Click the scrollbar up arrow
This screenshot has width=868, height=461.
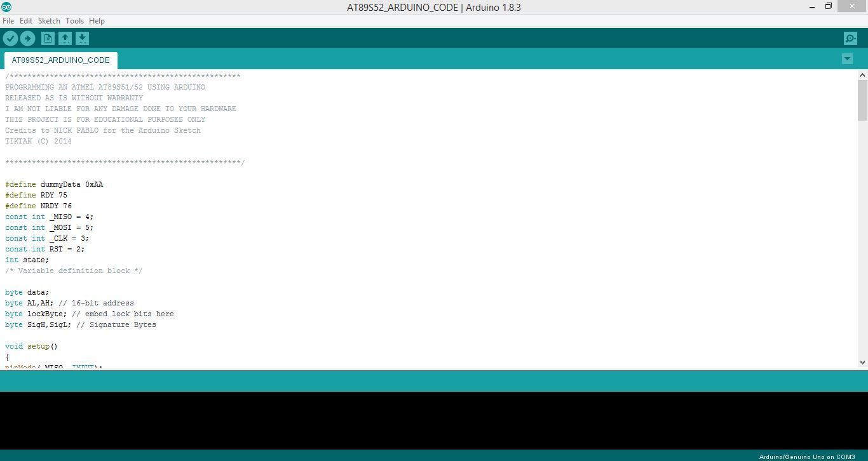point(862,74)
